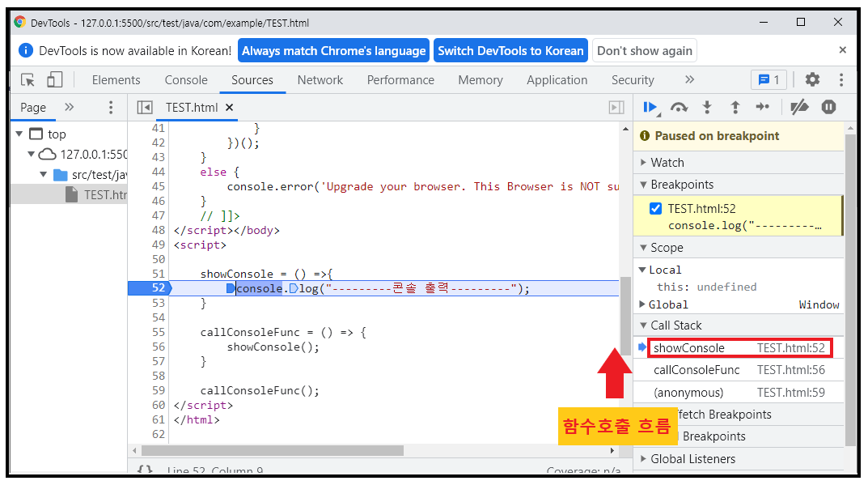Select the Sources panel tab

point(252,80)
